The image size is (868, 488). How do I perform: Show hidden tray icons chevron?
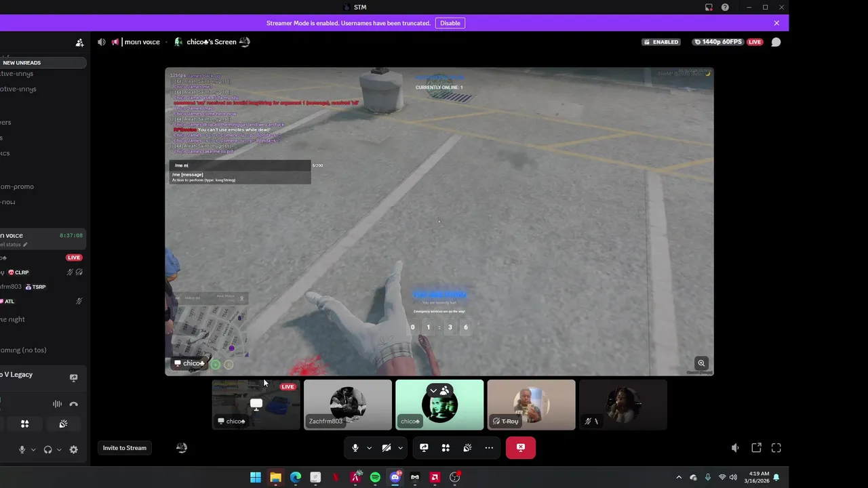coord(679,477)
